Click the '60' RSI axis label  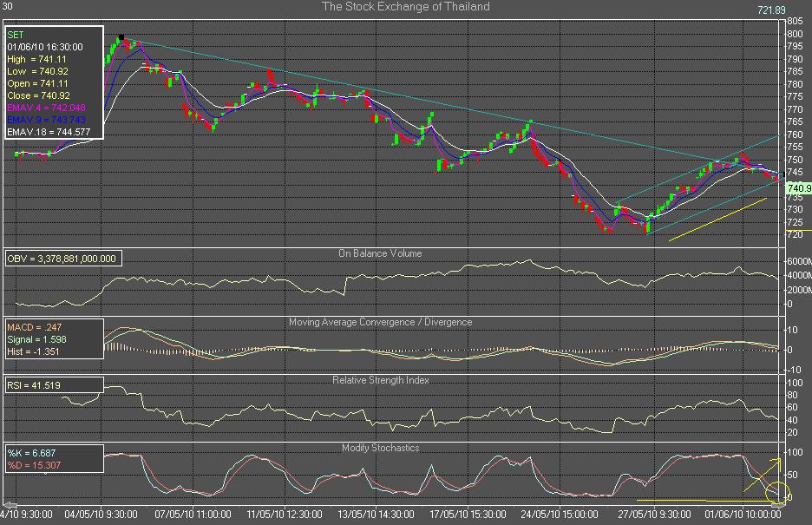pyautogui.click(x=792, y=408)
